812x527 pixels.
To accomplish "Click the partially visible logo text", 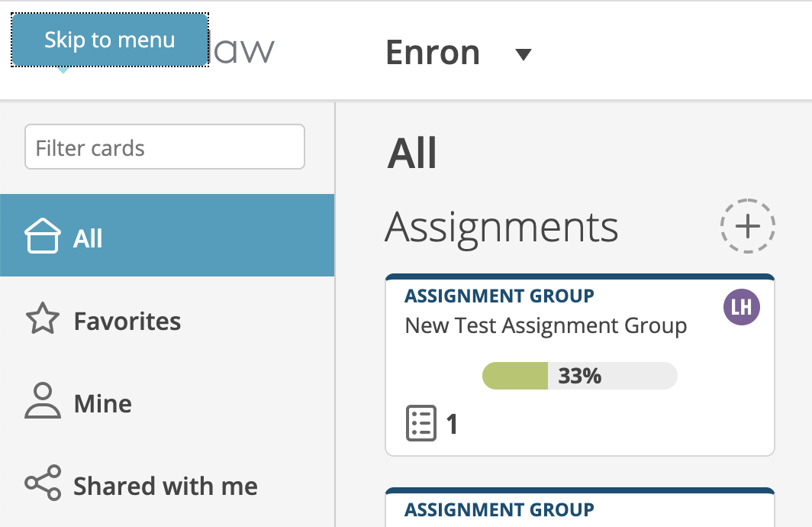I will click(243, 50).
